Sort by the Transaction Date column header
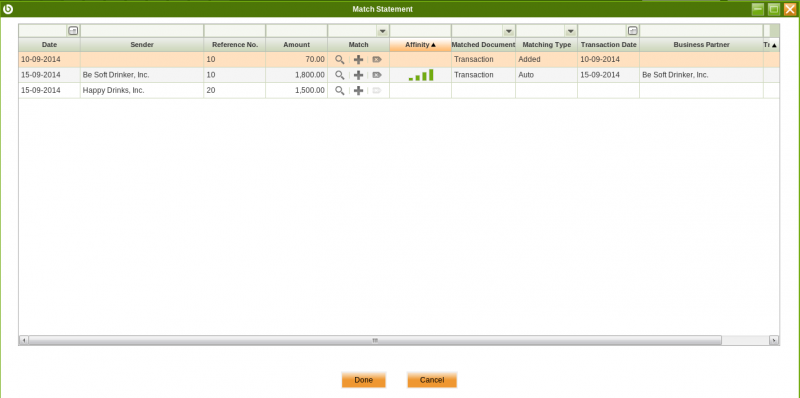 pos(609,45)
